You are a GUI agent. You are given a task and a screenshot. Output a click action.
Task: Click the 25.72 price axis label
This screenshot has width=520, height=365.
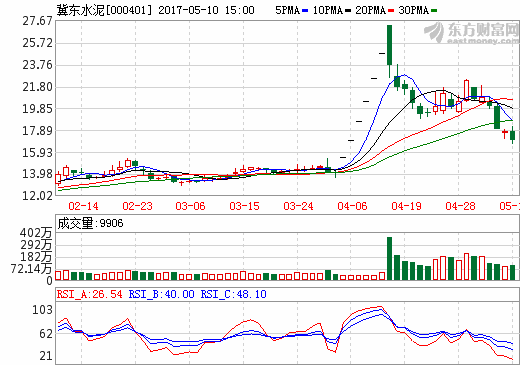point(38,43)
